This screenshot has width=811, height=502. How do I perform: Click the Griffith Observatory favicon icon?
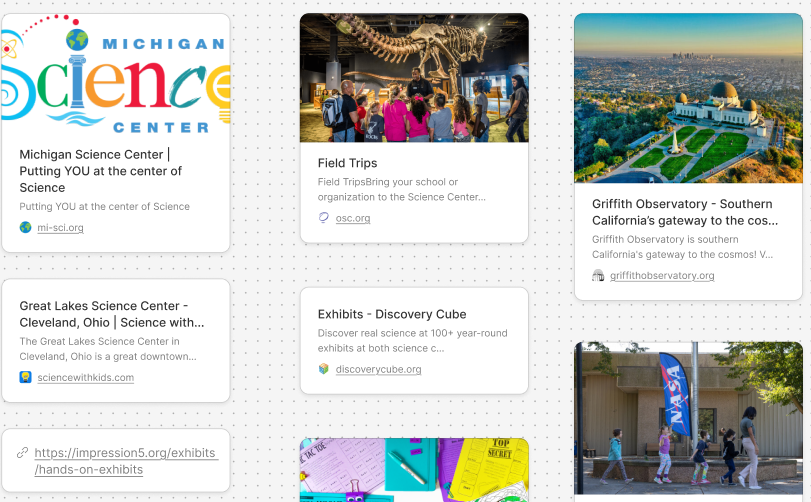598,276
